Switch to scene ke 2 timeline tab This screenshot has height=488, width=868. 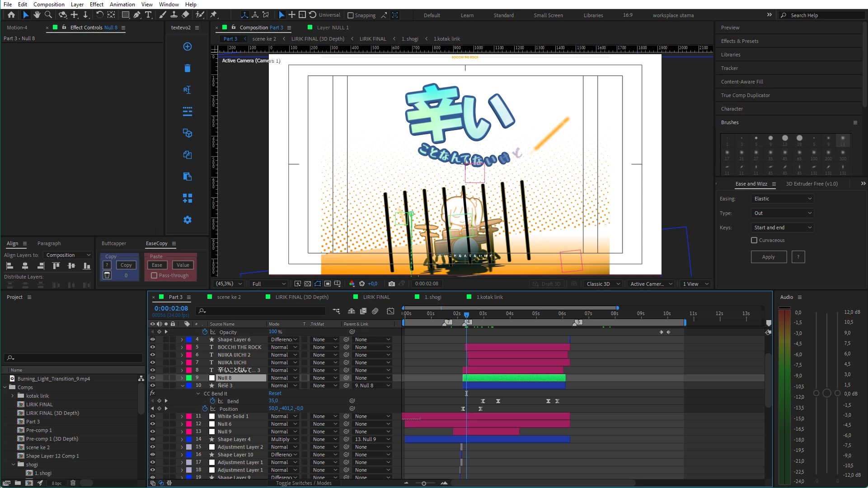point(229,297)
